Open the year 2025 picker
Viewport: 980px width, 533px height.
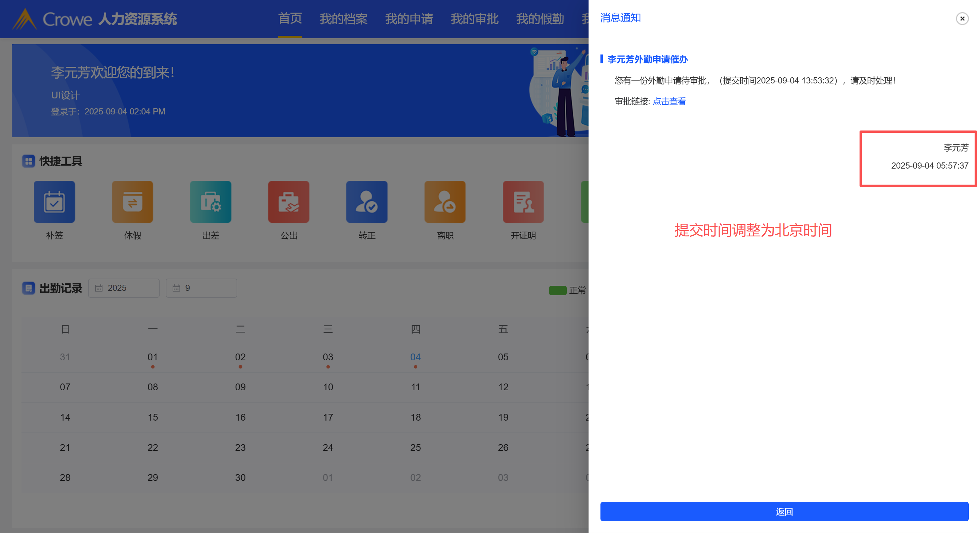124,288
